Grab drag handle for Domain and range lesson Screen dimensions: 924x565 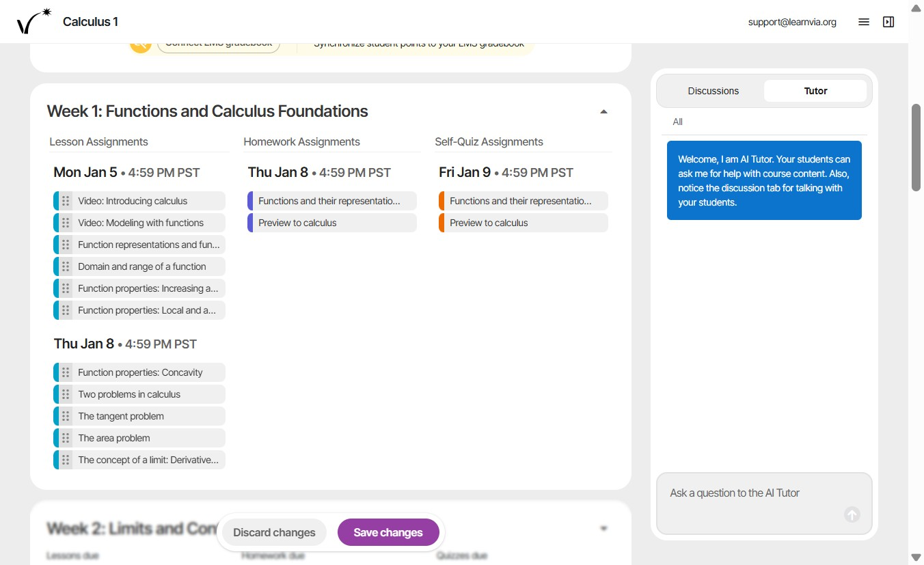click(x=66, y=266)
